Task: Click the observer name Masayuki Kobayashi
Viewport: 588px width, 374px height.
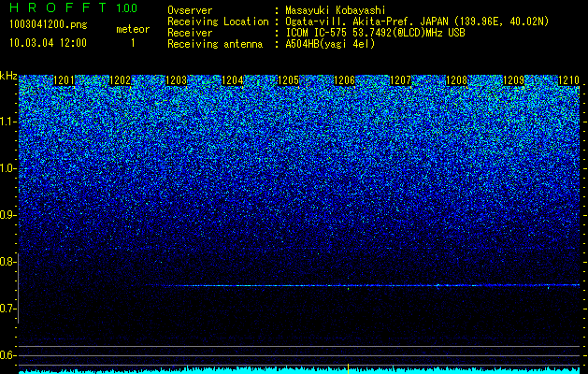Action: click(x=336, y=11)
